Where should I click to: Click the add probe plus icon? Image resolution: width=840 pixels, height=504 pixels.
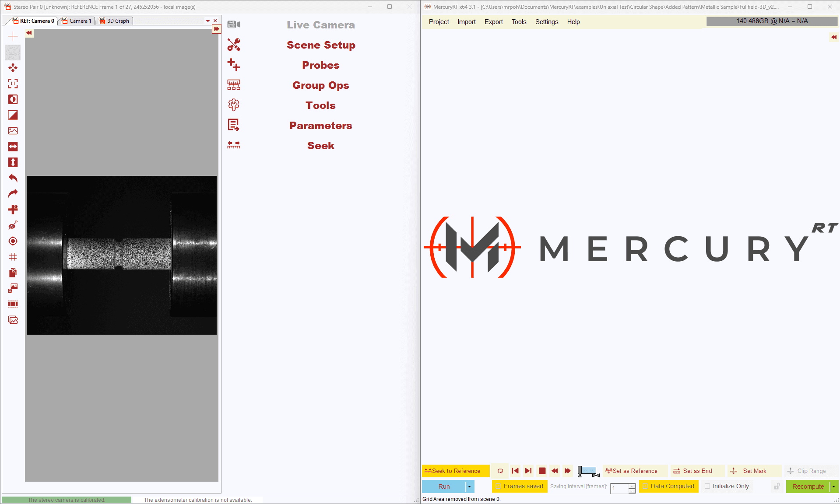tap(13, 210)
